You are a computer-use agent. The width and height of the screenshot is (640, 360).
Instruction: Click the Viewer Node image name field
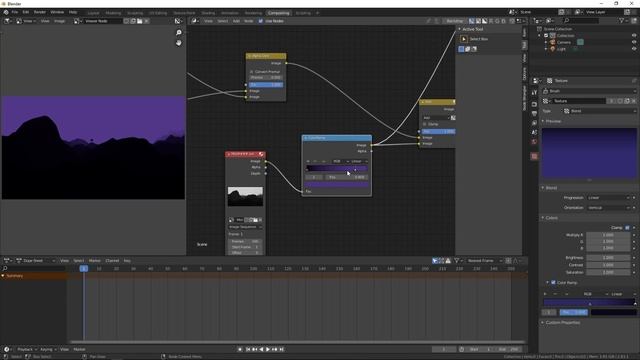coord(102,21)
